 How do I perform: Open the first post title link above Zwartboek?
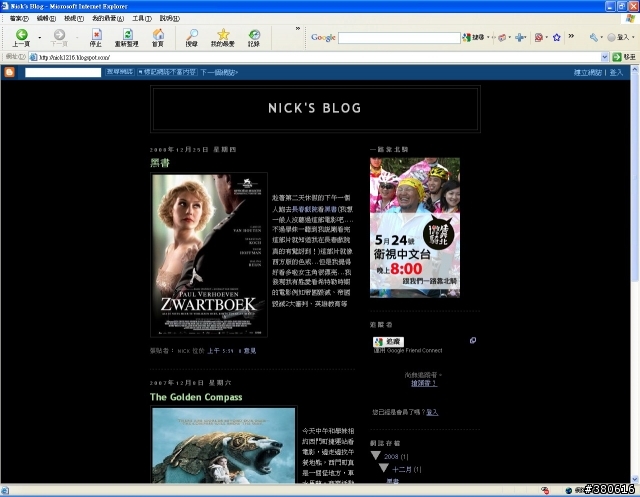[160, 163]
